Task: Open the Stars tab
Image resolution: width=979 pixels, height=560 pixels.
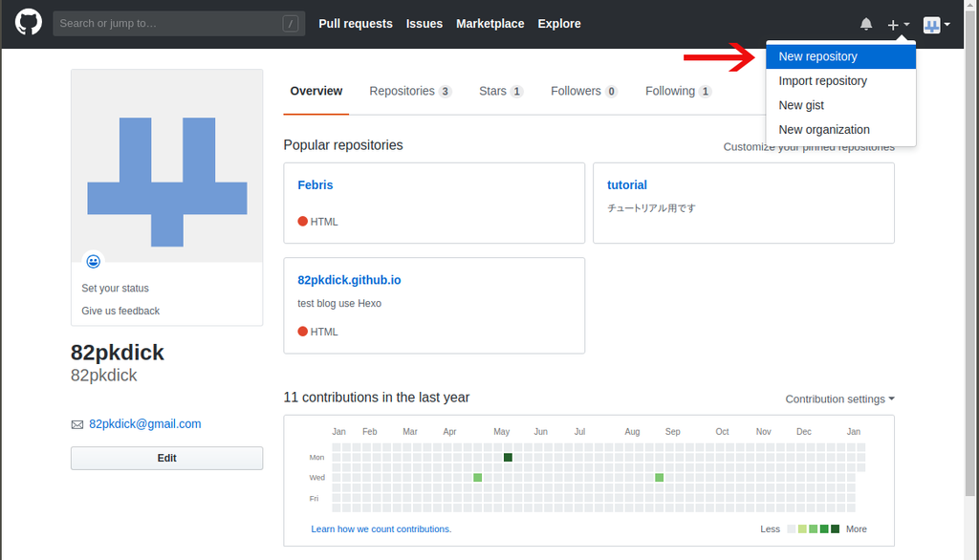Action: point(493,91)
